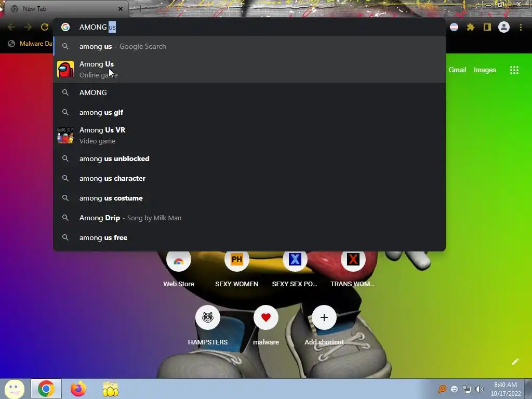Image resolution: width=532 pixels, height=399 pixels.
Task: Open the Images link
Action: [x=485, y=70]
